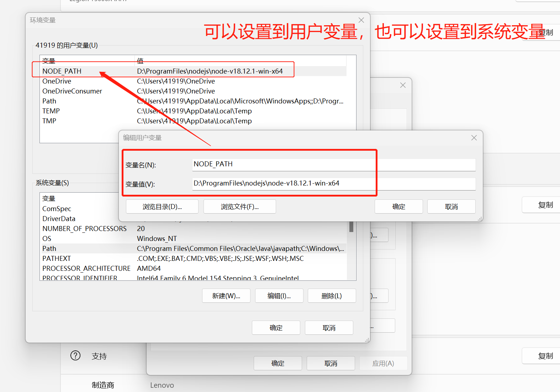
Task: Select the DriverData system variable
Action: coord(59,219)
